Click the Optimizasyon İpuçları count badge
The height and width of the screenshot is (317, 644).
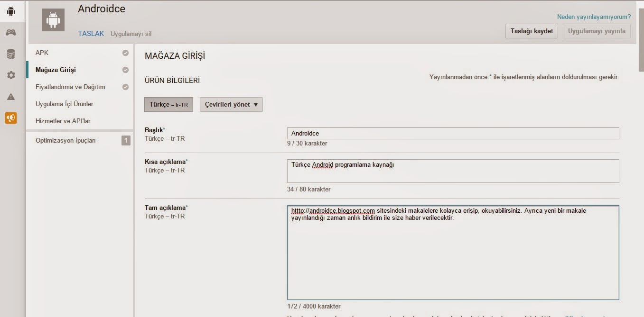pos(126,140)
